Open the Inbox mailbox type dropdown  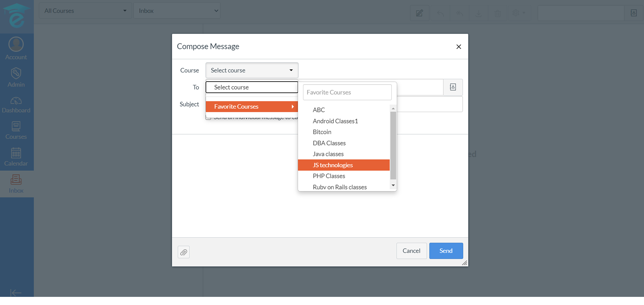point(177,11)
